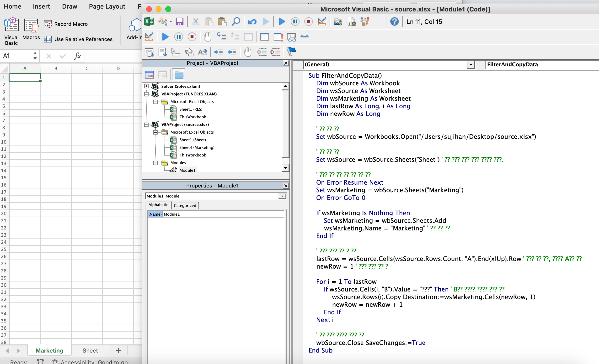This screenshot has height=364, width=599.
Task: Collapse the VBAProject (source.xlsx) node
Action: tap(146, 125)
